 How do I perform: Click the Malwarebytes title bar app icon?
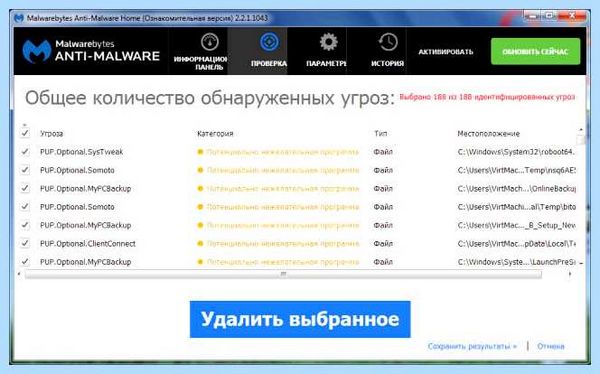18,18
